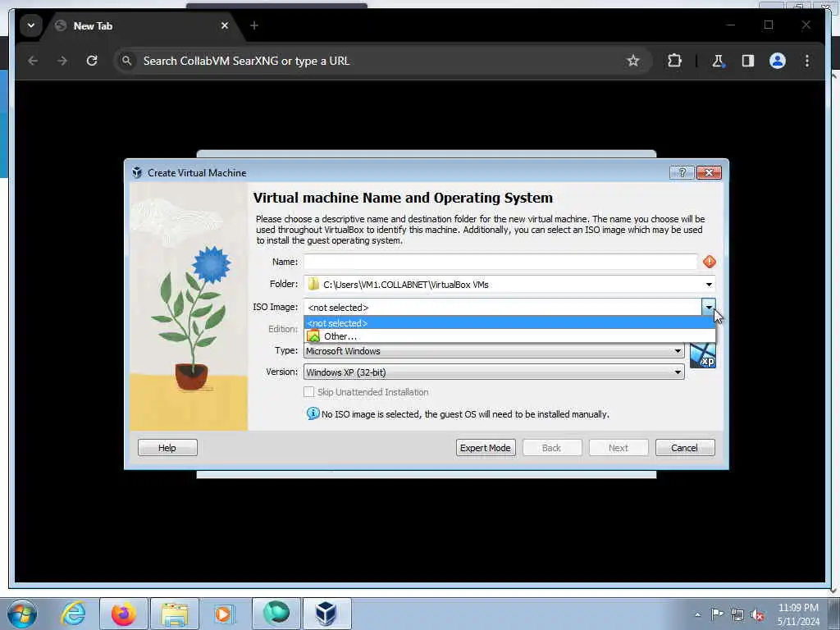
Task: Click the VirtualBox cube icon in dialog title
Action: (137, 172)
